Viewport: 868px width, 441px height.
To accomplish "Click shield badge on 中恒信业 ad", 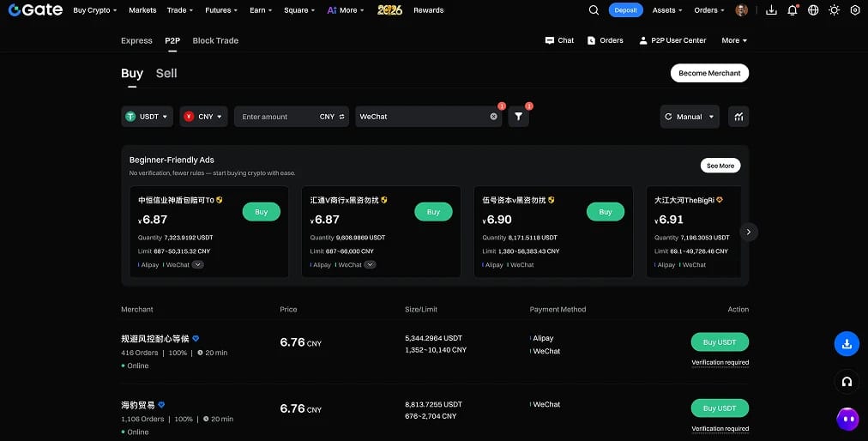I will click(x=220, y=200).
